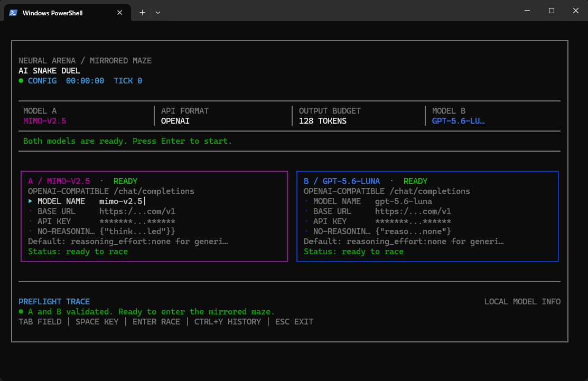Viewport: 588px width, 381px height.
Task: Select Model B's BASE URL value
Action: pos(413,211)
